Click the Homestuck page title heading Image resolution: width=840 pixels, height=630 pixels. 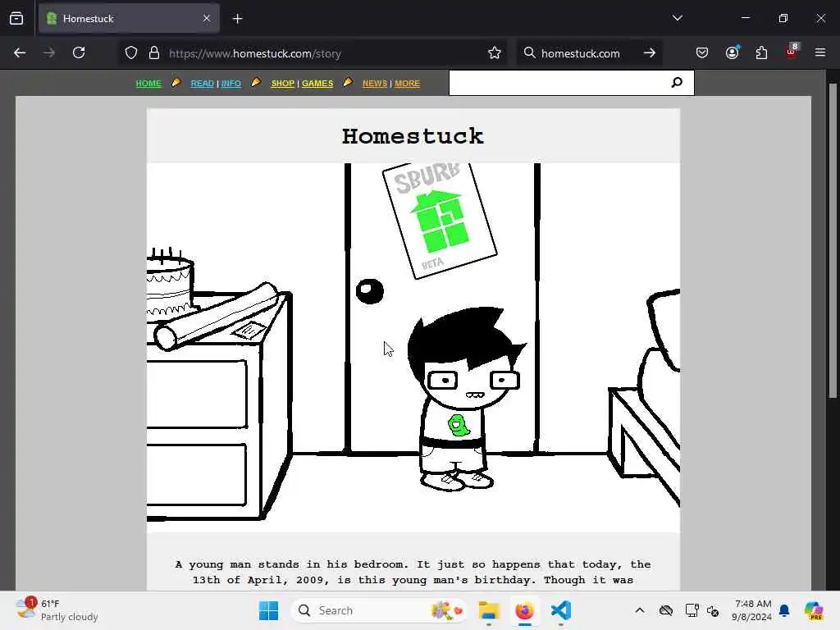point(413,136)
